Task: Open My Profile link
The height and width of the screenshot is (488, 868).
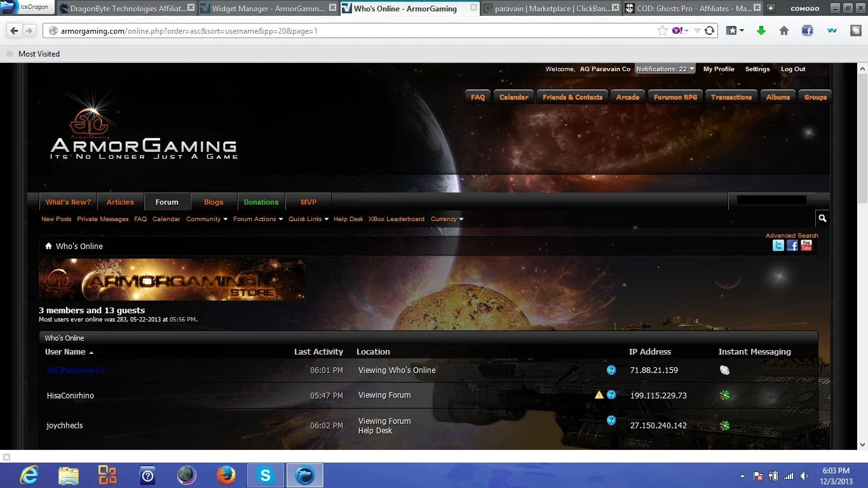Action: [719, 69]
